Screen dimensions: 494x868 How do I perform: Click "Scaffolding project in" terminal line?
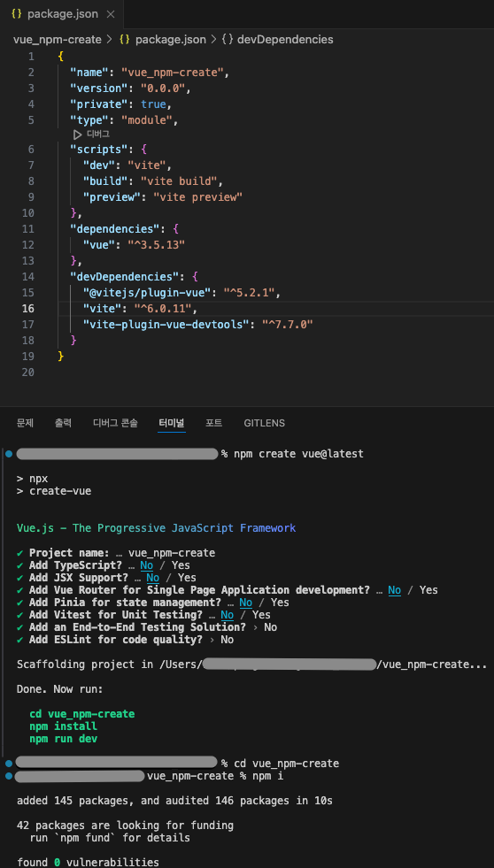pos(252,664)
